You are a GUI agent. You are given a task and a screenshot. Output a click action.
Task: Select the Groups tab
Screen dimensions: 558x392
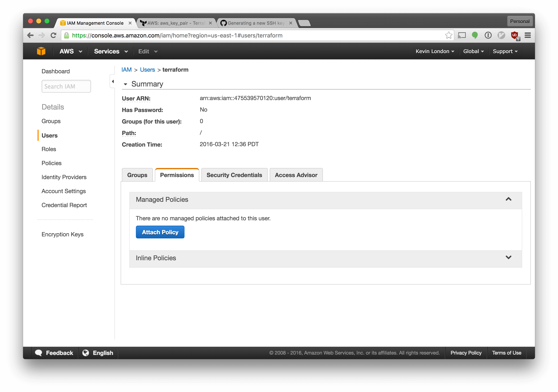[137, 174]
